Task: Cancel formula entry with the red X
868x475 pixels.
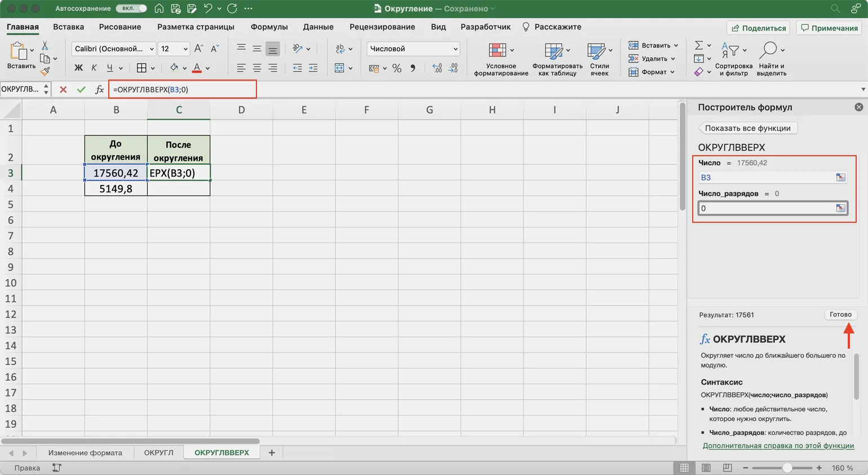Action: (x=63, y=90)
